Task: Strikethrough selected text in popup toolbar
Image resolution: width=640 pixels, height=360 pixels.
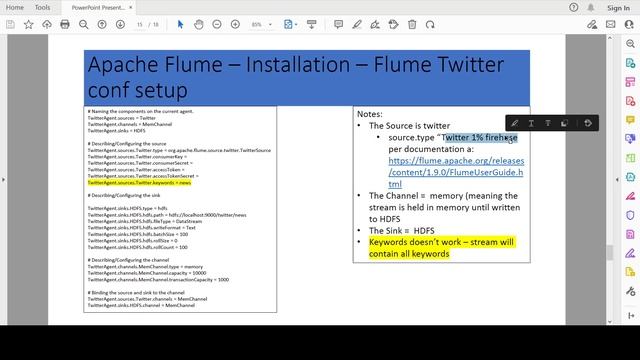Action: tap(548, 123)
